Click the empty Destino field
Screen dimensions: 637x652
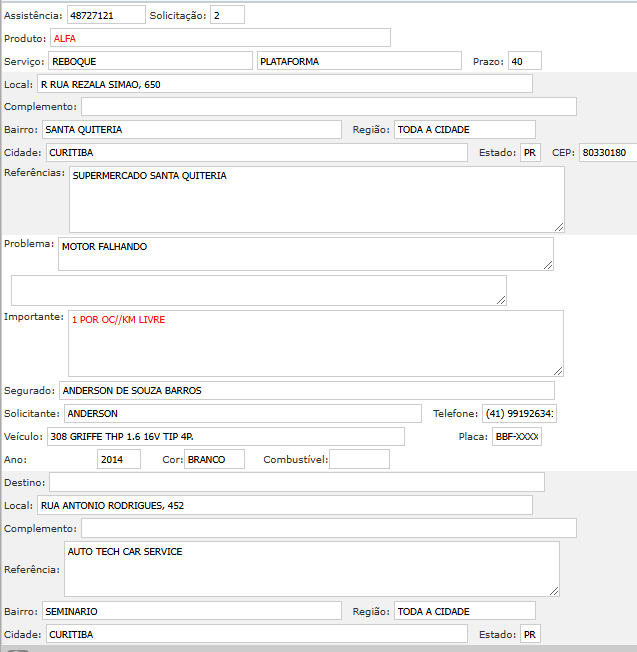(296, 482)
